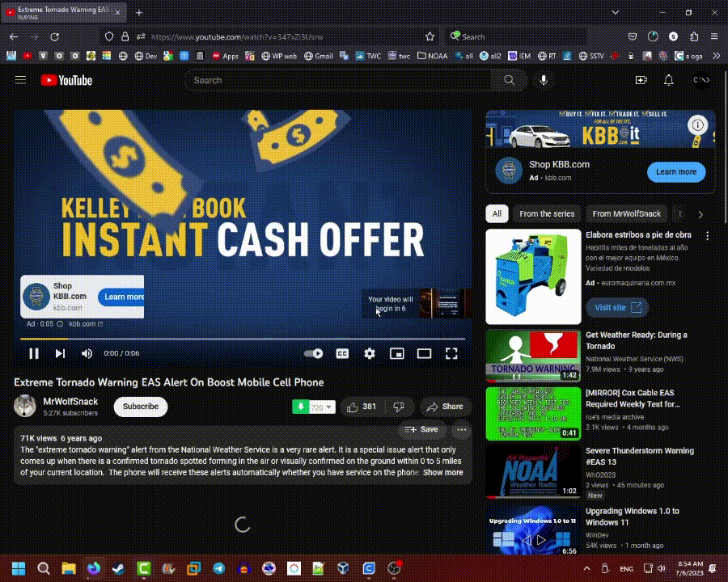This screenshot has height=582, width=728.
Task: Click the Firefox Search box in toolbar
Action: click(x=515, y=36)
